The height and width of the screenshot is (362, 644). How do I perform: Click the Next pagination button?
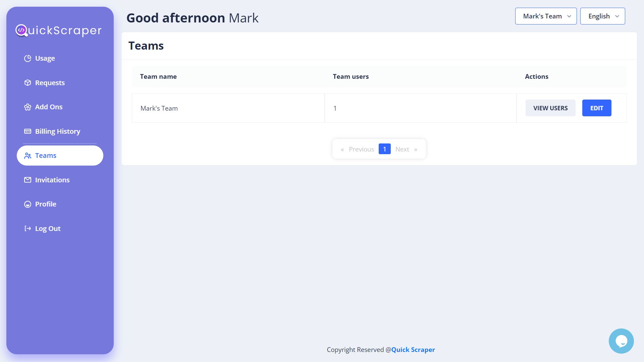click(402, 149)
